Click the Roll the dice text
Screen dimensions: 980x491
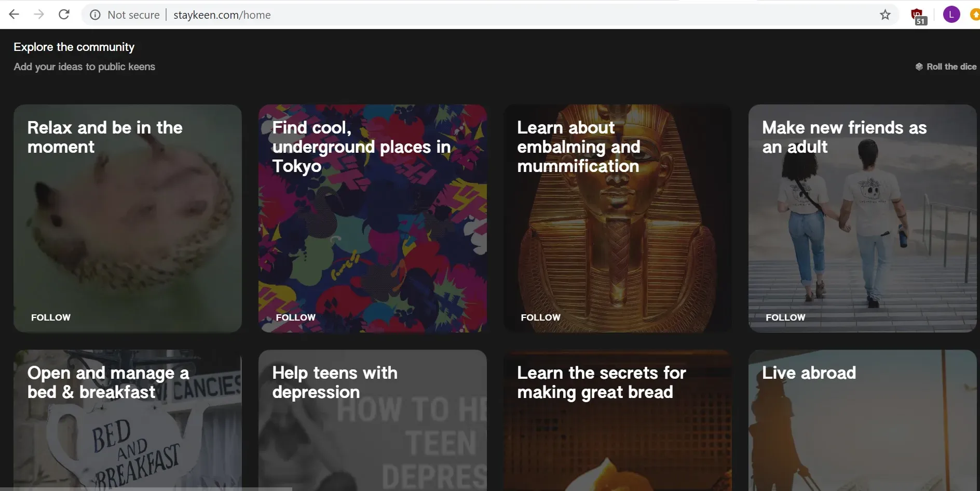pyautogui.click(x=951, y=67)
